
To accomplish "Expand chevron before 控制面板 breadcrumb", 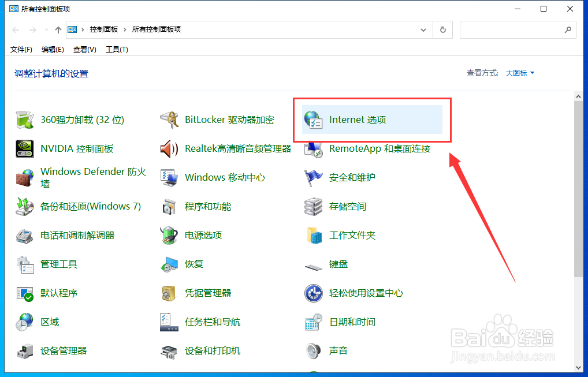I will [83, 29].
